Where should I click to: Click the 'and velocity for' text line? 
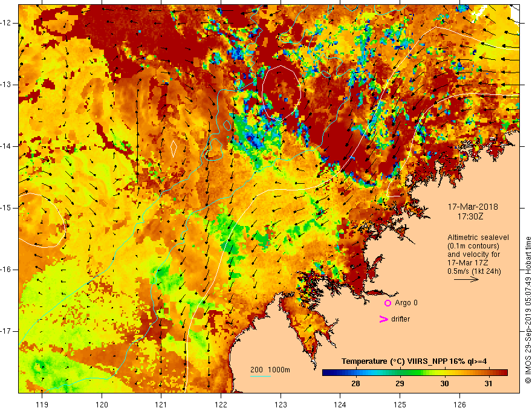click(473, 254)
